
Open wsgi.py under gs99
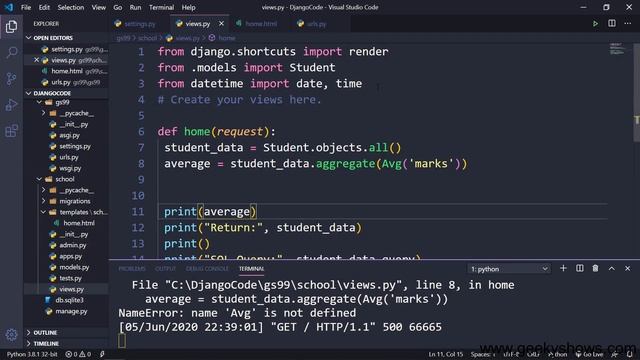pyautogui.click(x=70, y=168)
